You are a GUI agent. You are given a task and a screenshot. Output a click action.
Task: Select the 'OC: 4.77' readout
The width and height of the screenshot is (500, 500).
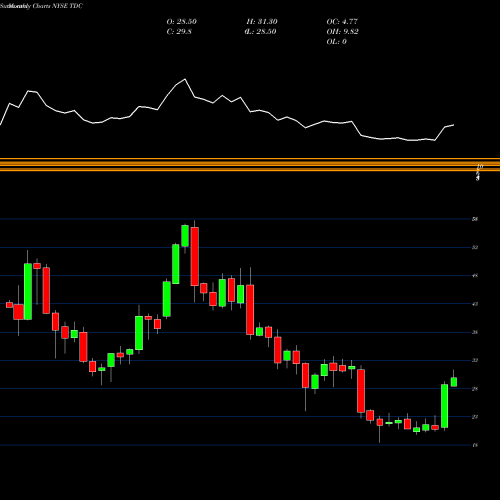[342, 22]
